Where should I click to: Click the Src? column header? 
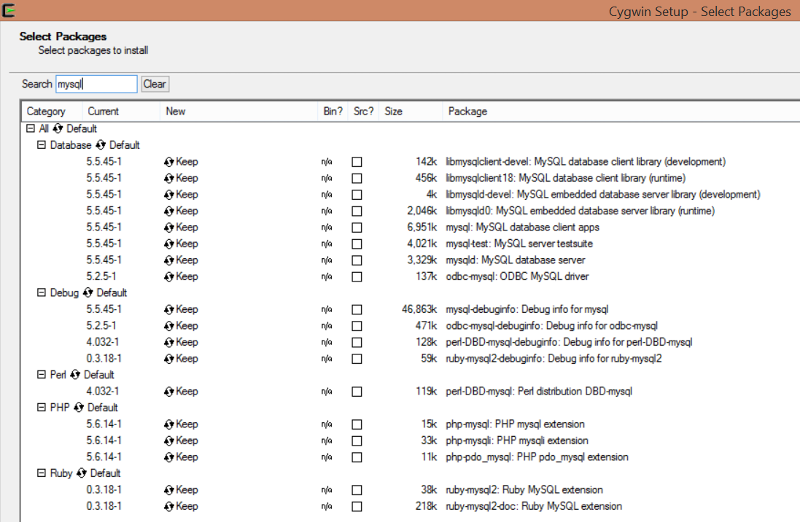(363, 111)
